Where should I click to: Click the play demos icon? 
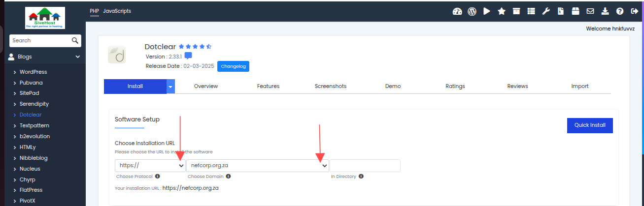click(487, 11)
